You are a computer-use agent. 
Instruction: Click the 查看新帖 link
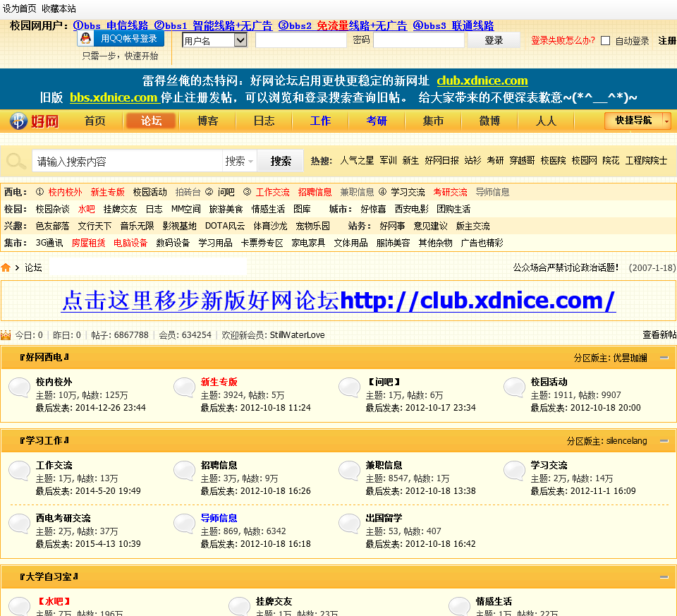click(x=659, y=334)
